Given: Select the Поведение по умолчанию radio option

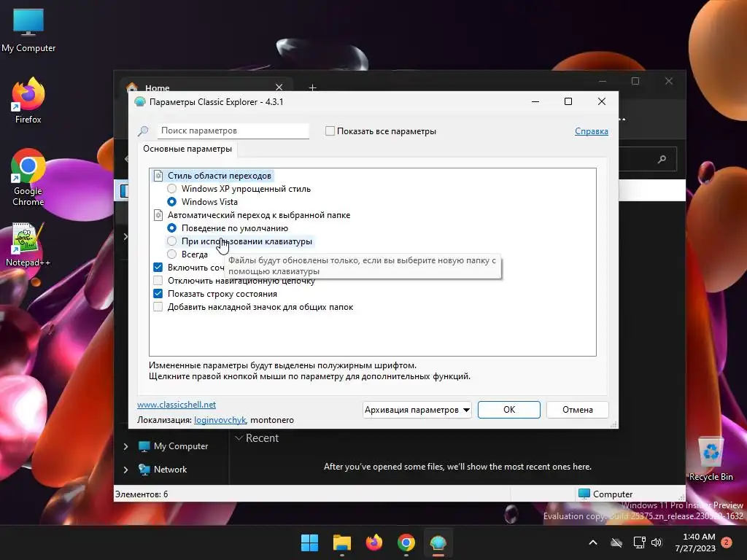Looking at the screenshot, I should click(x=172, y=228).
